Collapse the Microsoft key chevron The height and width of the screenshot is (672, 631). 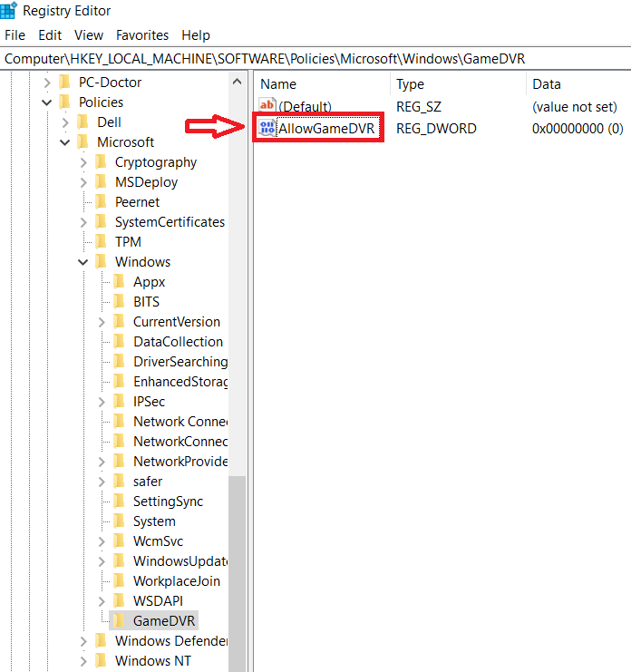64,142
